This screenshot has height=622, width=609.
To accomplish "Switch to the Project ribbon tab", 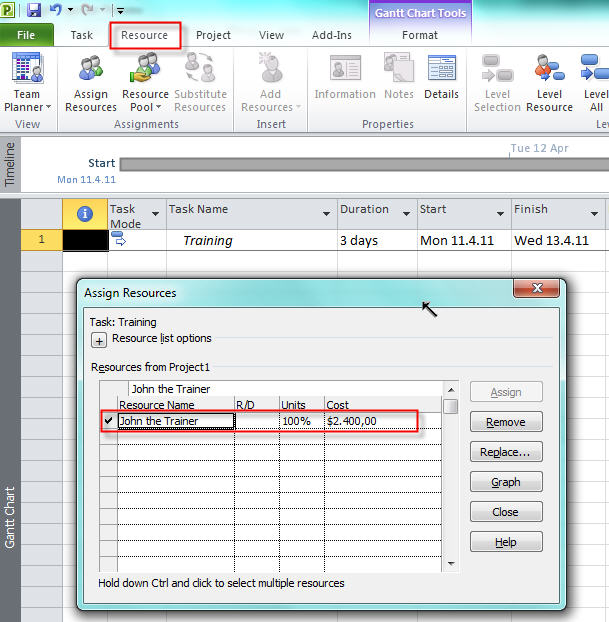I will tap(213, 35).
